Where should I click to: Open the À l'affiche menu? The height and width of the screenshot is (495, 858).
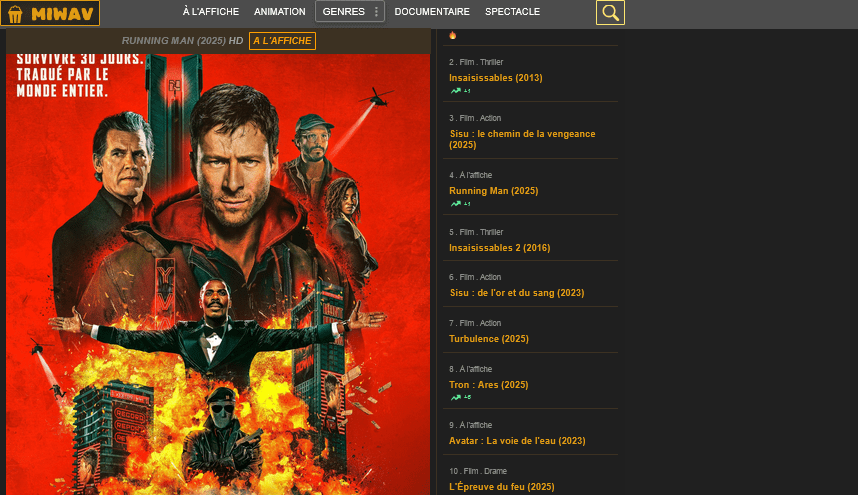coord(210,12)
